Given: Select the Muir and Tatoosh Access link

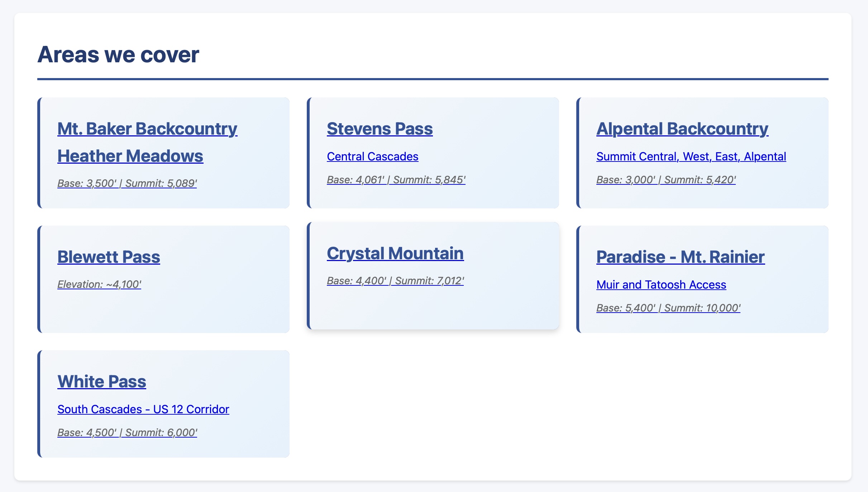Looking at the screenshot, I should [661, 285].
